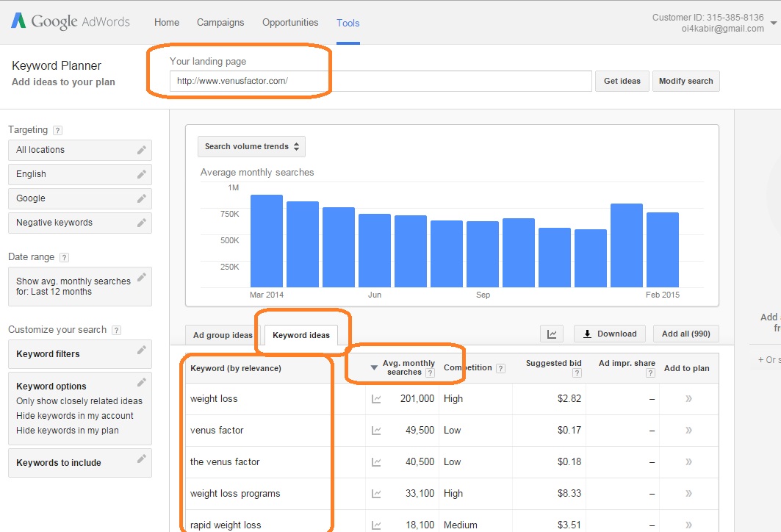Viewport: 781px width, 532px height.
Task: Open the trend icon in the venus factor row
Action: coord(376,431)
